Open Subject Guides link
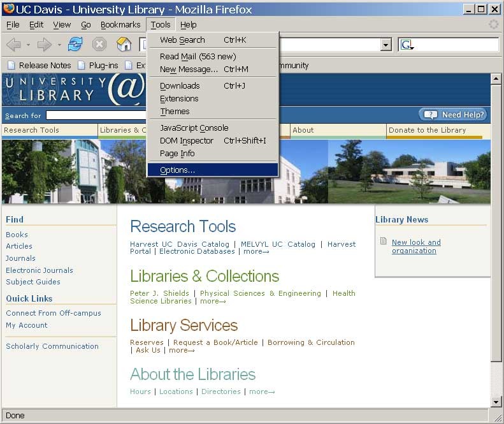This screenshot has height=424, width=504. 32,282
